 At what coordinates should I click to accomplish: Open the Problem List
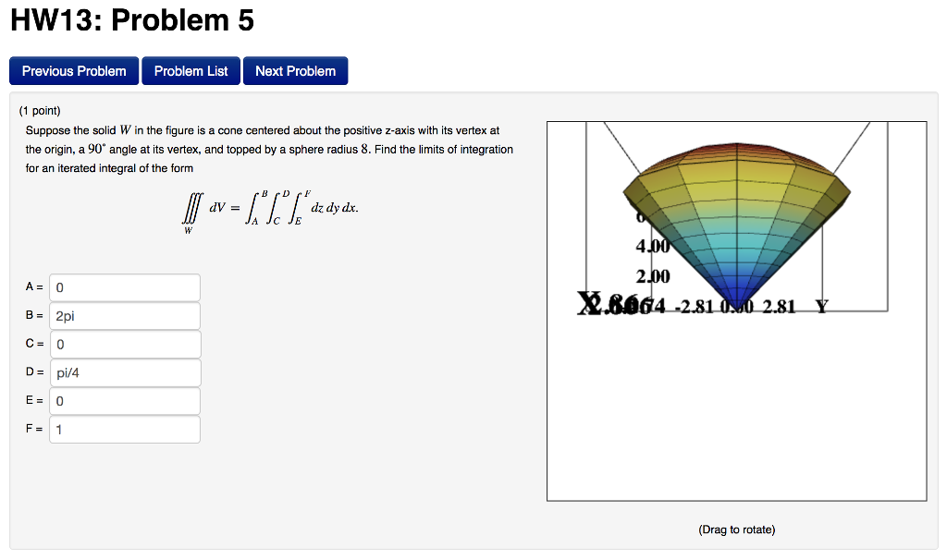tap(191, 71)
